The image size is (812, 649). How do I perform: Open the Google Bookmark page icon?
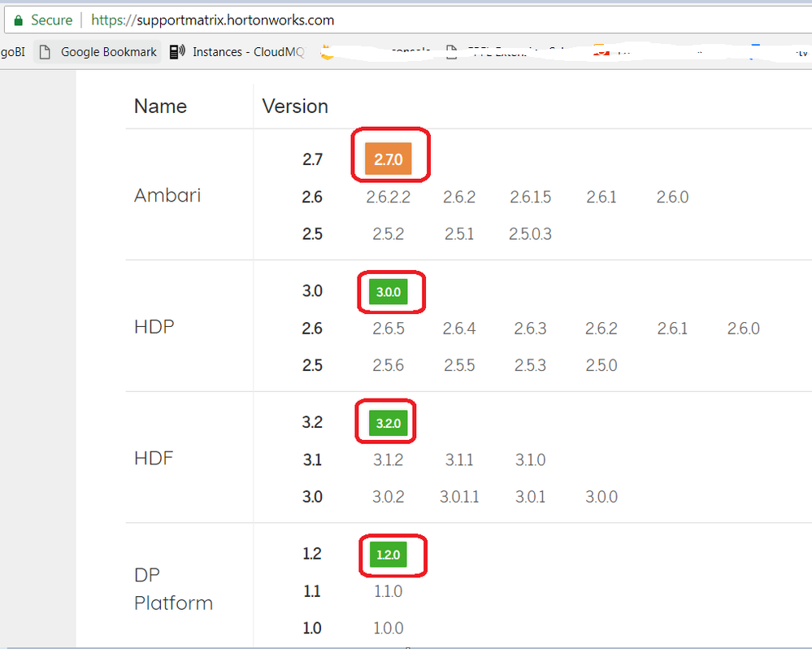pyautogui.click(x=45, y=52)
